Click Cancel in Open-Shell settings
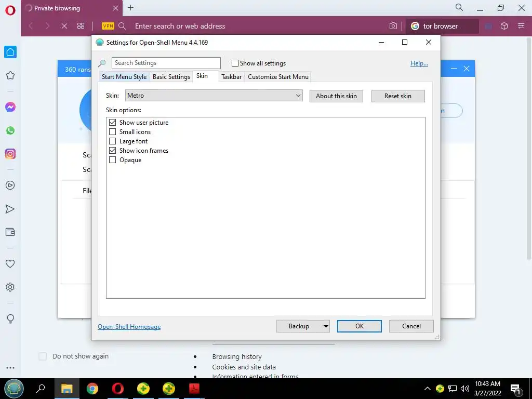 [x=411, y=326]
